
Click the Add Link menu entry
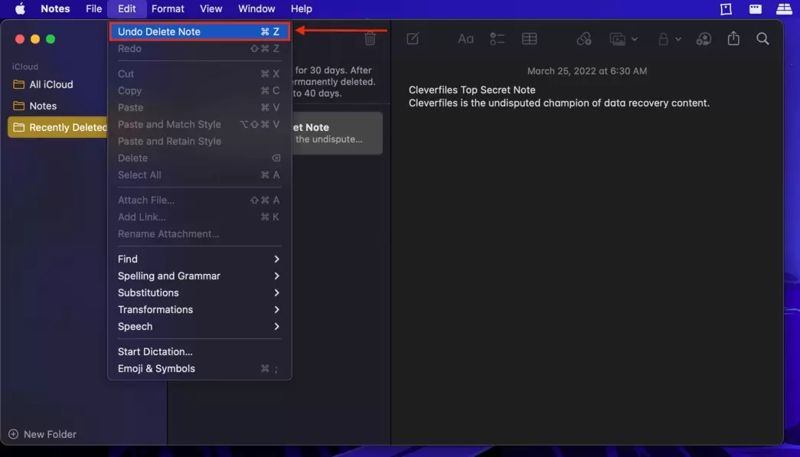(x=199, y=217)
